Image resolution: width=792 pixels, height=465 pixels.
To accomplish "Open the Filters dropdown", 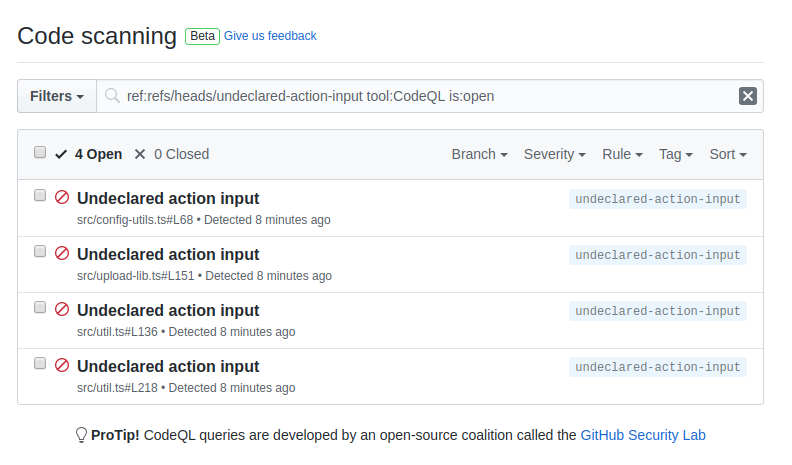I will pos(57,96).
